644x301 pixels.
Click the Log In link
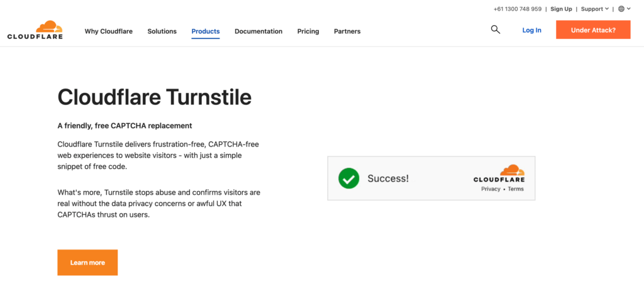click(x=531, y=30)
